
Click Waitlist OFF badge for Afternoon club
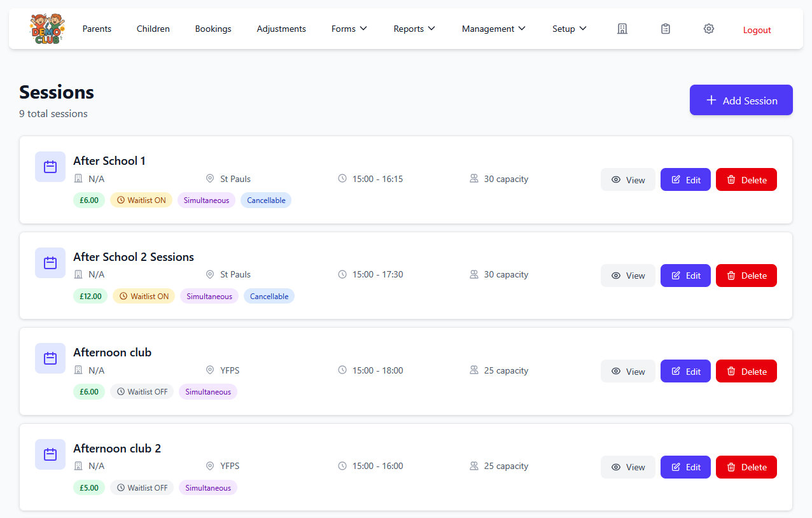click(x=142, y=392)
